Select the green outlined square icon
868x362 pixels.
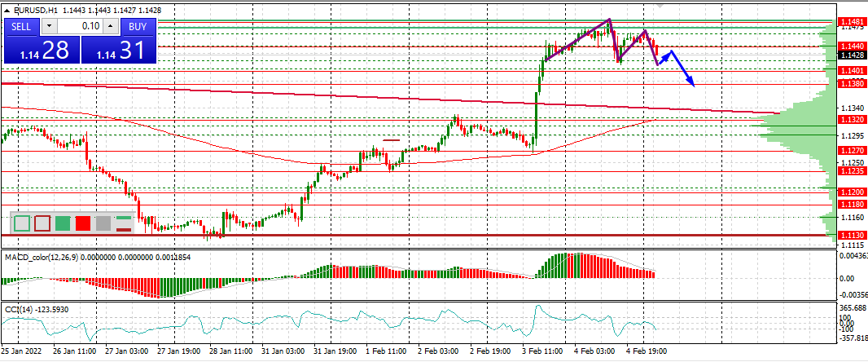point(22,223)
